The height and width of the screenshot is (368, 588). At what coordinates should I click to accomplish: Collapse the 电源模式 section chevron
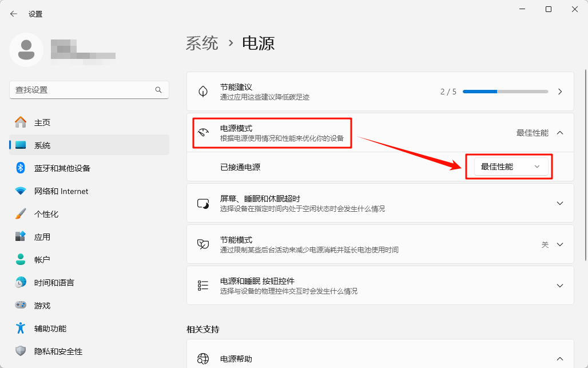point(560,133)
